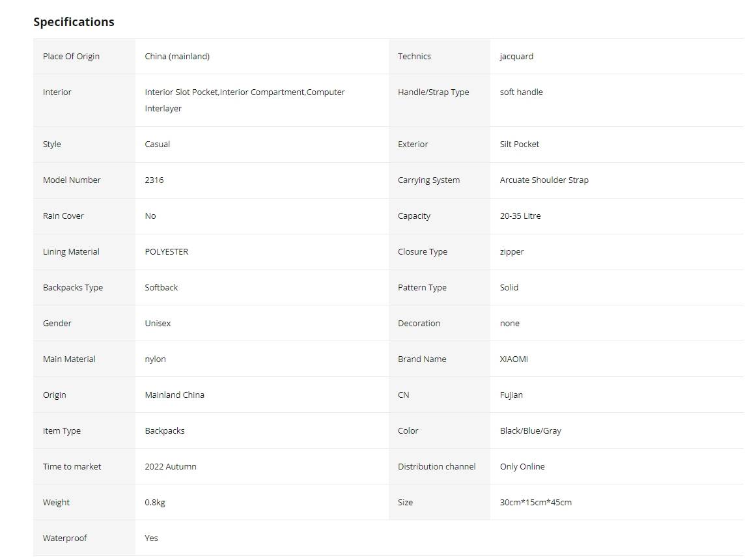
Task: Click the Specifications heading
Action: point(74,22)
